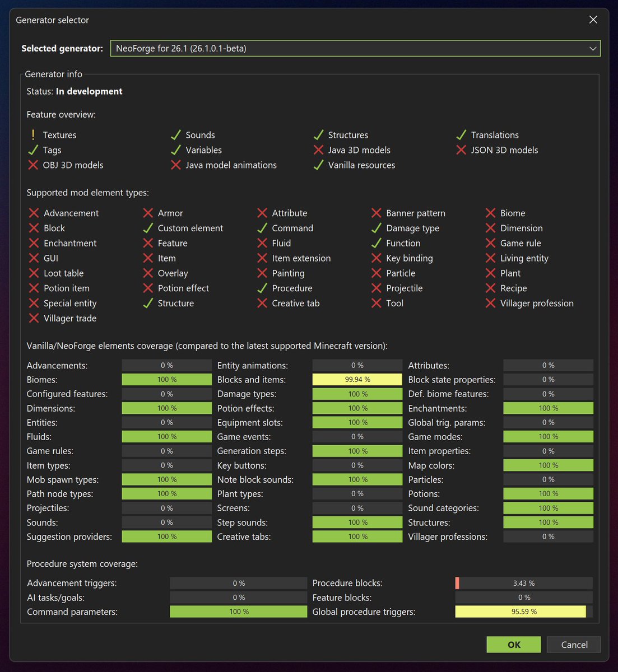Viewport: 618px width, 672px height.
Task: Click the 'Suggestion providers:' label
Action: coord(69,536)
